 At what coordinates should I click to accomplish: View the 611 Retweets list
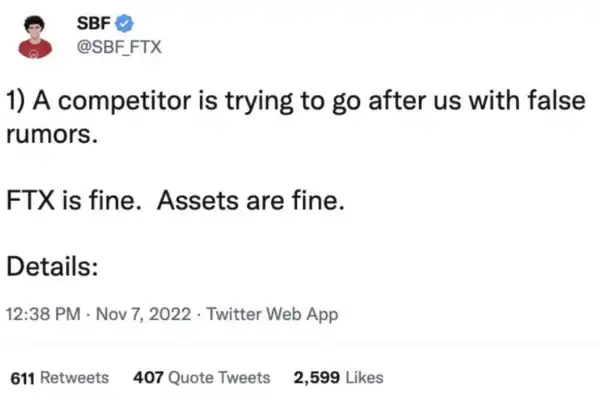point(58,377)
